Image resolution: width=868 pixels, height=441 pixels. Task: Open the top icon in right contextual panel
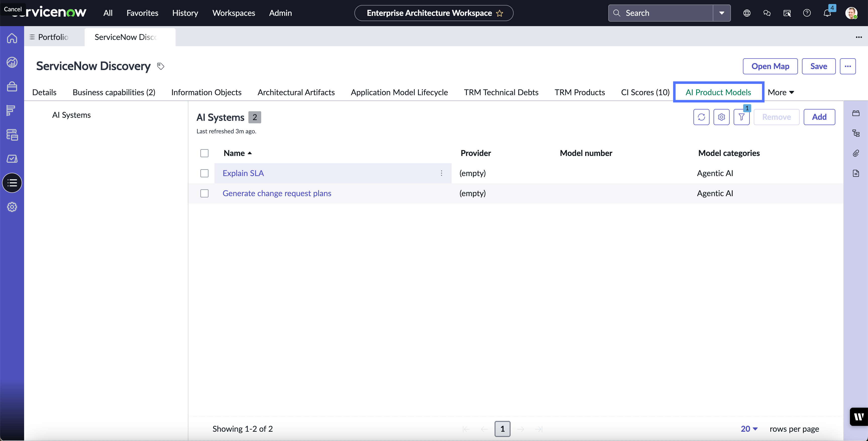(x=856, y=113)
